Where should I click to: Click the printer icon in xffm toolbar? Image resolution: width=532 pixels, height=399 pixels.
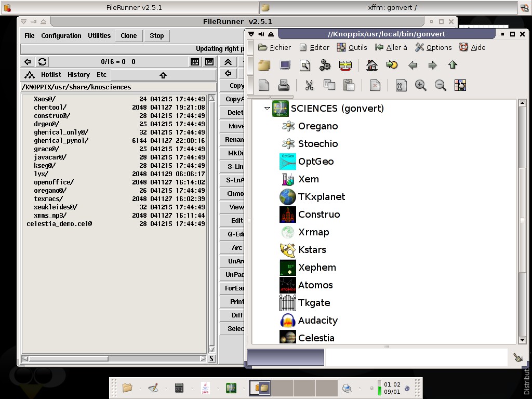pyautogui.click(x=284, y=86)
